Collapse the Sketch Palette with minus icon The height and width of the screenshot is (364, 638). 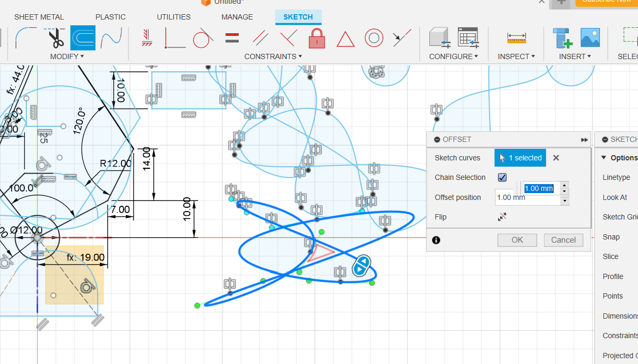click(x=605, y=140)
